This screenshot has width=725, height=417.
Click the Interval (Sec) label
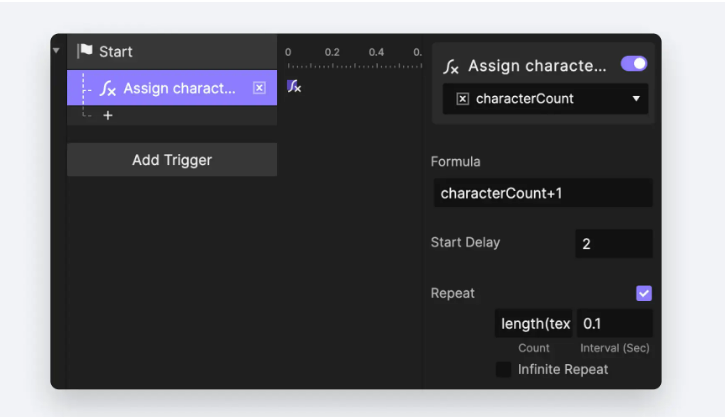point(614,348)
